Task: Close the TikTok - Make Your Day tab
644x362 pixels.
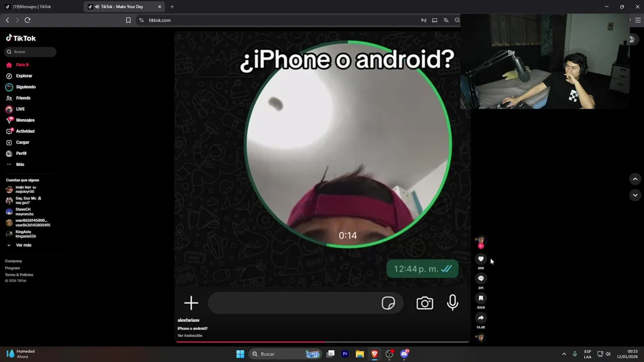Action: [x=159, y=7]
